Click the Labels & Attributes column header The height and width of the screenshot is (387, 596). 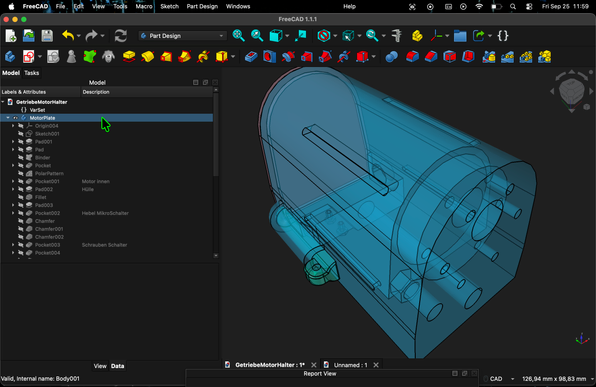[x=40, y=92]
